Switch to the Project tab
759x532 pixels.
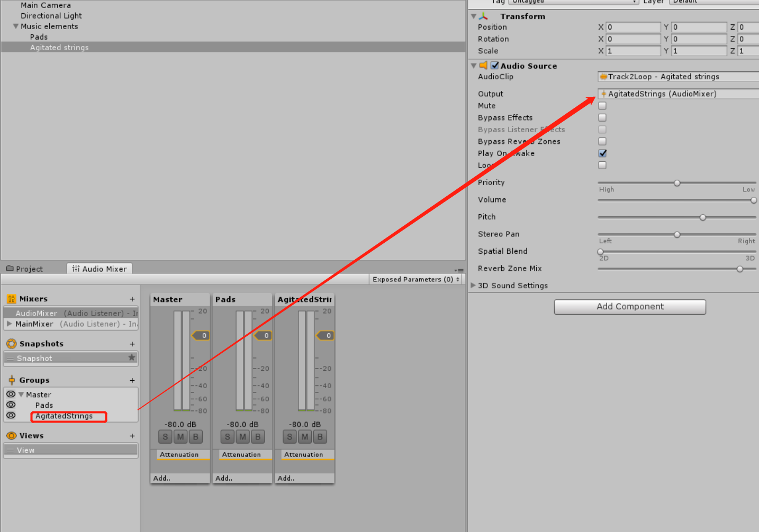point(25,269)
